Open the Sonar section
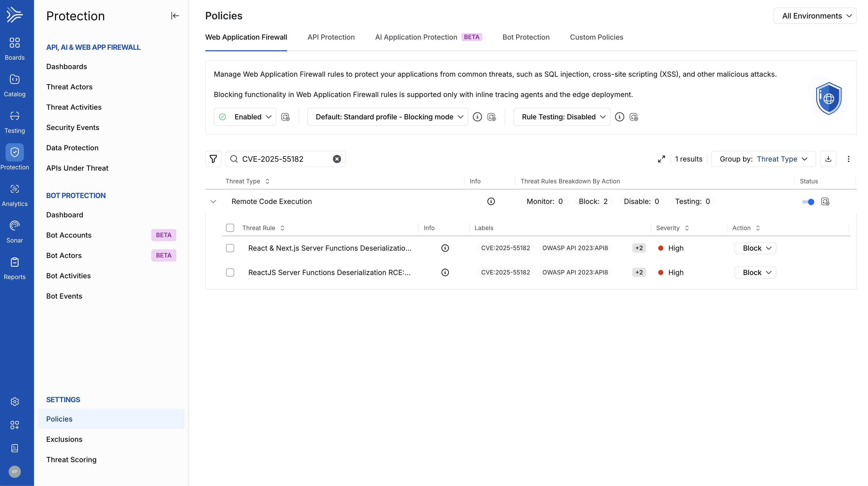 click(x=14, y=231)
